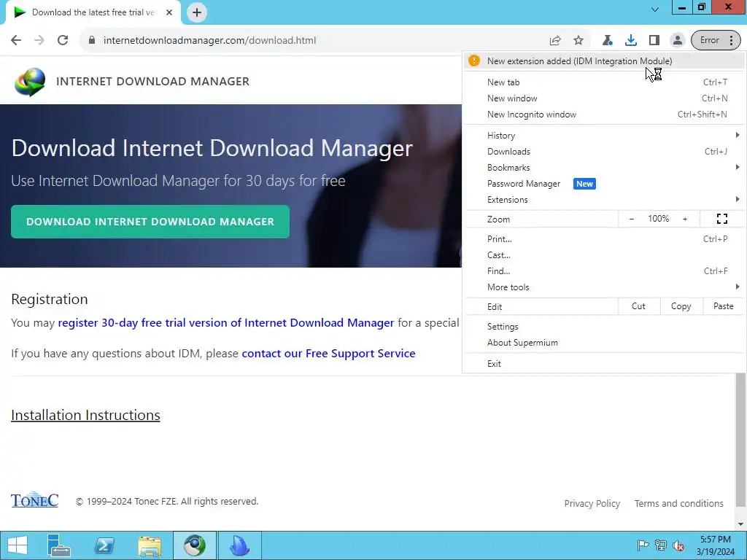Select Find... from the menu
This screenshot has width=747, height=560.
(604, 271)
